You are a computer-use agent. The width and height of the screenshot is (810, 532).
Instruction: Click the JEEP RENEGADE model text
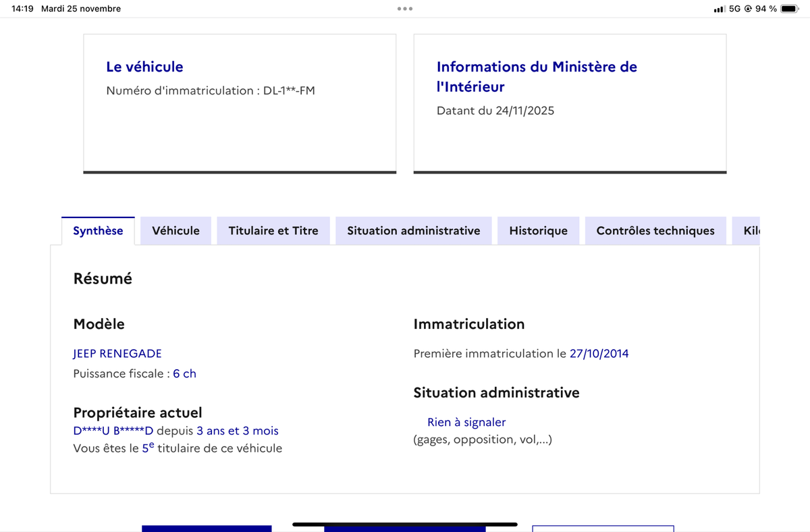117,353
